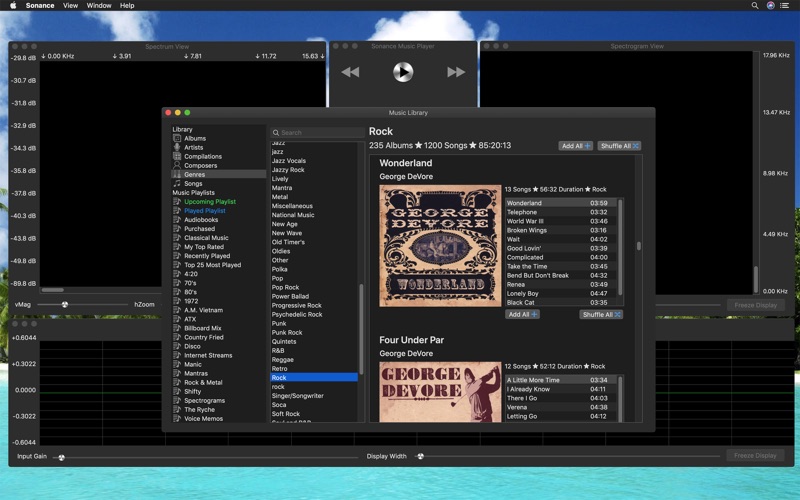Screen dimensions: 800x500
Task: Click Shuffle All under Wonderland track list
Action: pyautogui.click(x=601, y=315)
